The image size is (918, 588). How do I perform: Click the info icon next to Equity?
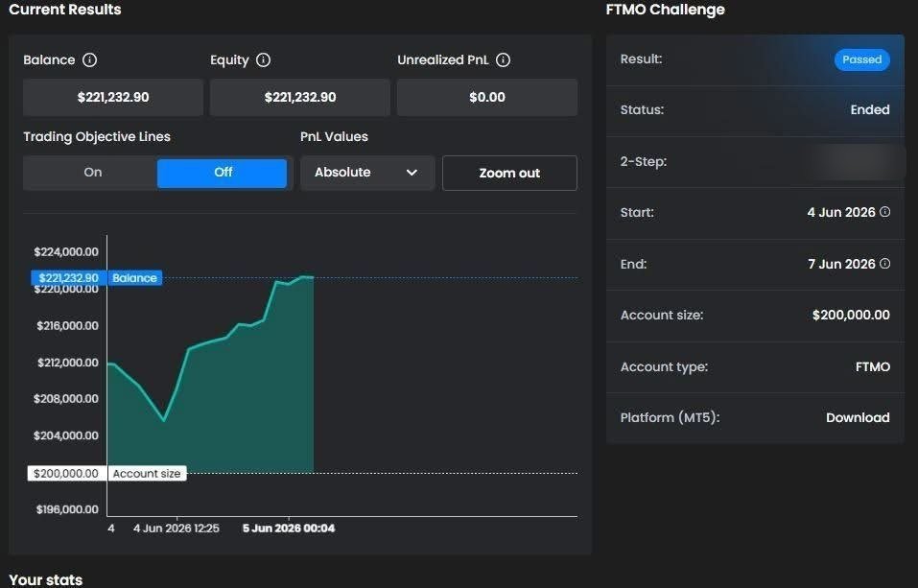click(264, 59)
